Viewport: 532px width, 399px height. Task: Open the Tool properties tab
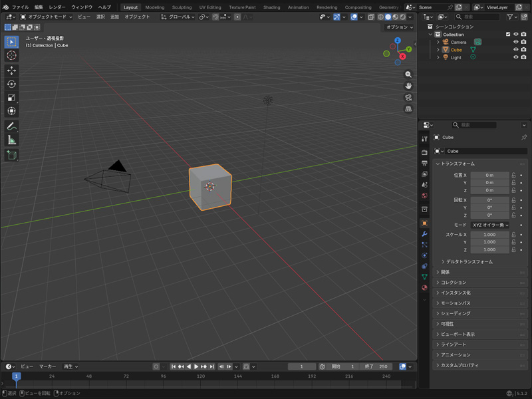(424, 139)
